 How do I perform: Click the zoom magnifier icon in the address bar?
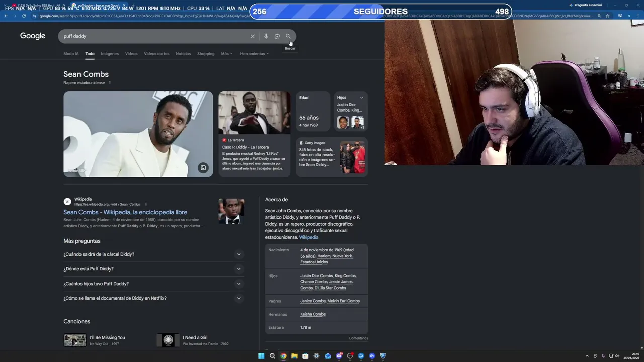click(x=599, y=16)
